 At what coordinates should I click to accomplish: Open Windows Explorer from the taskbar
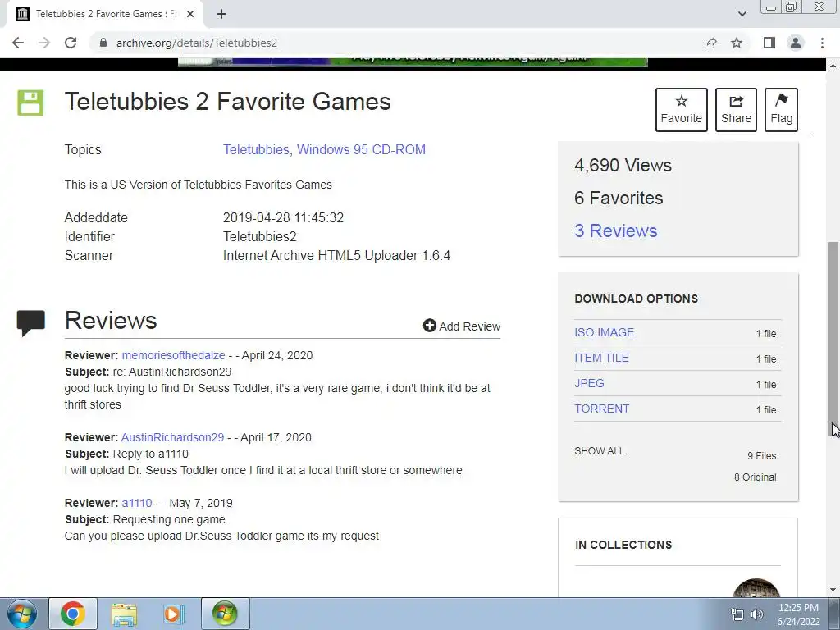[124, 614]
